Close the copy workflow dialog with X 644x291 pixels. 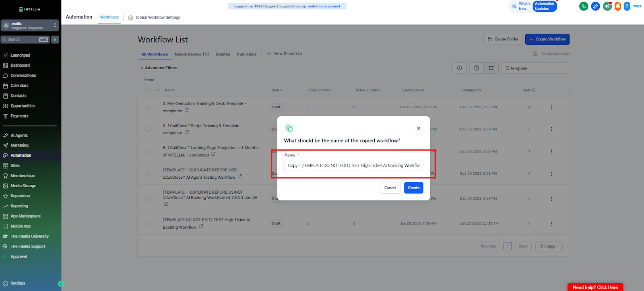(x=419, y=128)
